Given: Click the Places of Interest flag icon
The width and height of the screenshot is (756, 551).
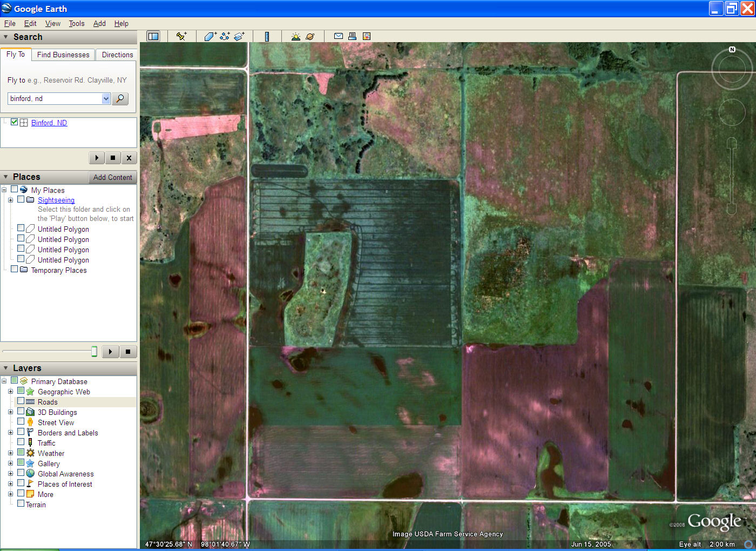Looking at the screenshot, I should pos(30,484).
